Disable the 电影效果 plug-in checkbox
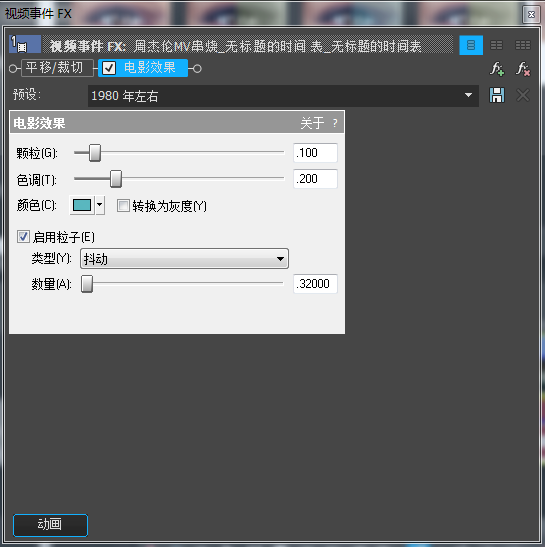This screenshot has height=547, width=545. 109,68
